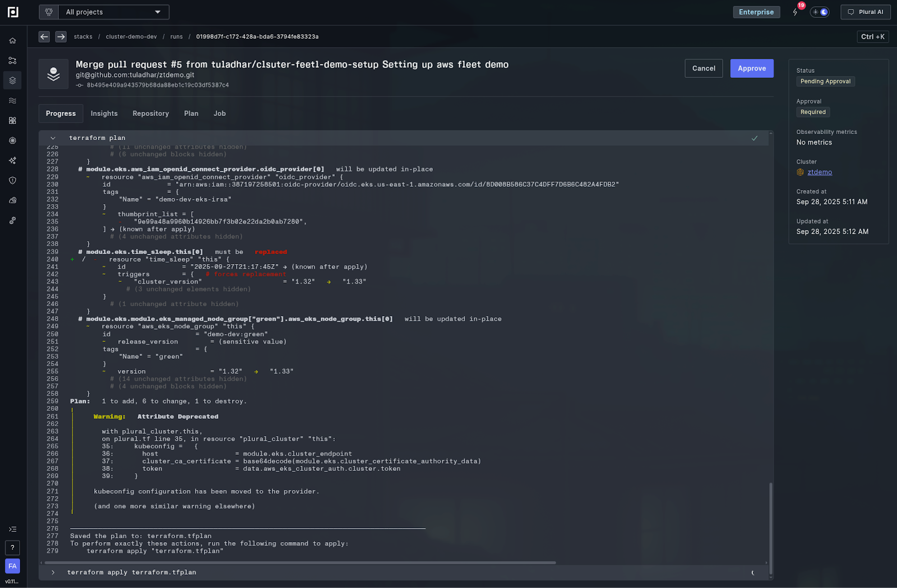Click the sparkles AI icon in sidebar
The width and height of the screenshot is (897, 588).
pyautogui.click(x=12, y=160)
